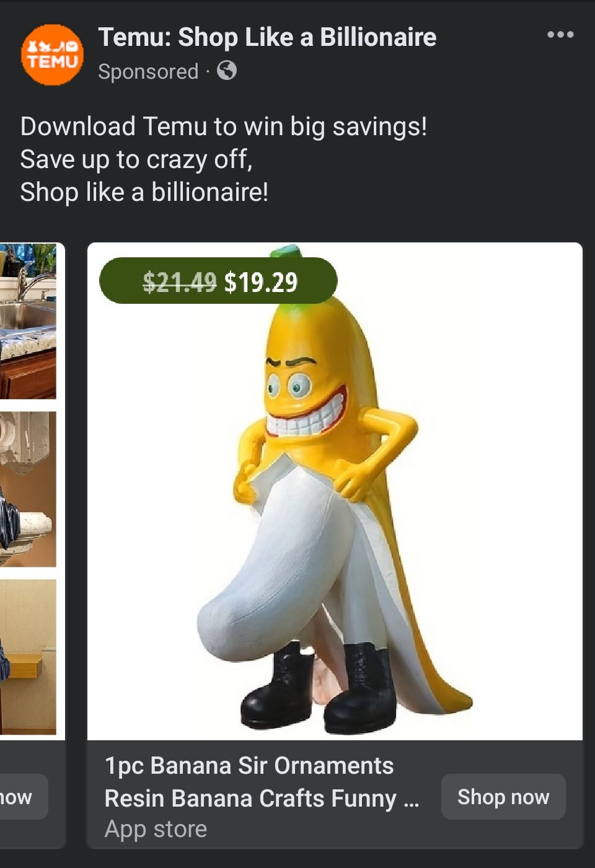Open the banana figurine product image
595x868 pixels.
tap(335, 558)
